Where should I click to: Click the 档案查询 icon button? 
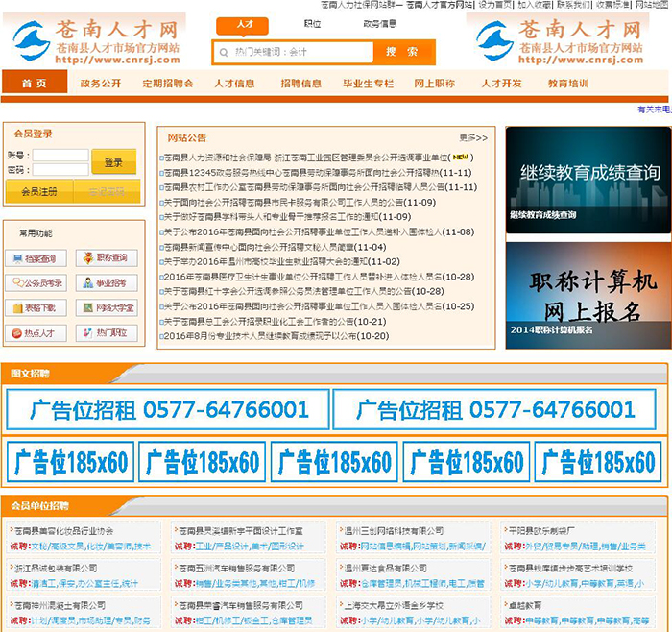coord(36,258)
